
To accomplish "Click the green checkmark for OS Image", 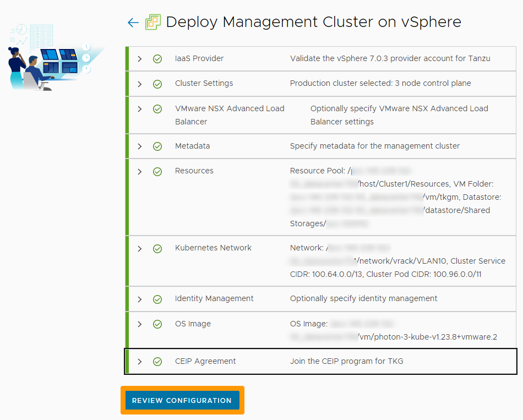I will 157,324.
